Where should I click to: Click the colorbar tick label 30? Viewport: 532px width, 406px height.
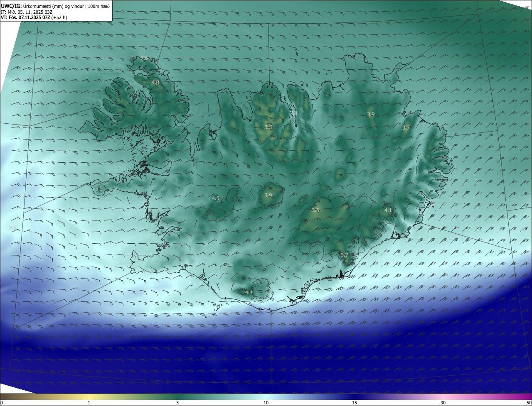point(443,403)
